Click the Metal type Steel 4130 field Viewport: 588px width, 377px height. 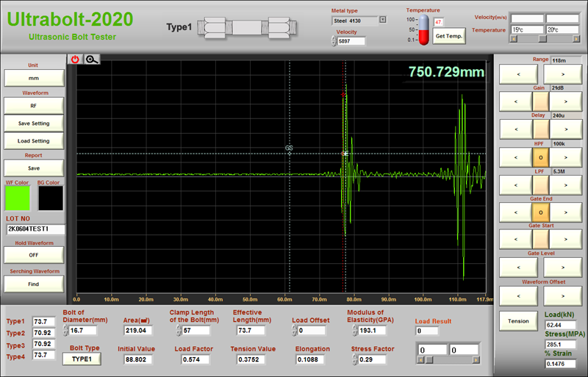[x=355, y=21]
